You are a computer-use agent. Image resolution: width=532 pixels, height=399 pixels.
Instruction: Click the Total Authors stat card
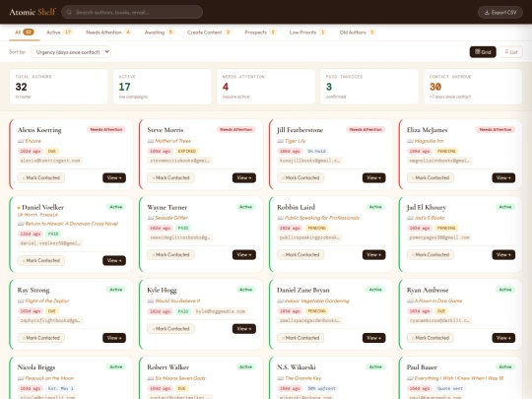(59, 87)
